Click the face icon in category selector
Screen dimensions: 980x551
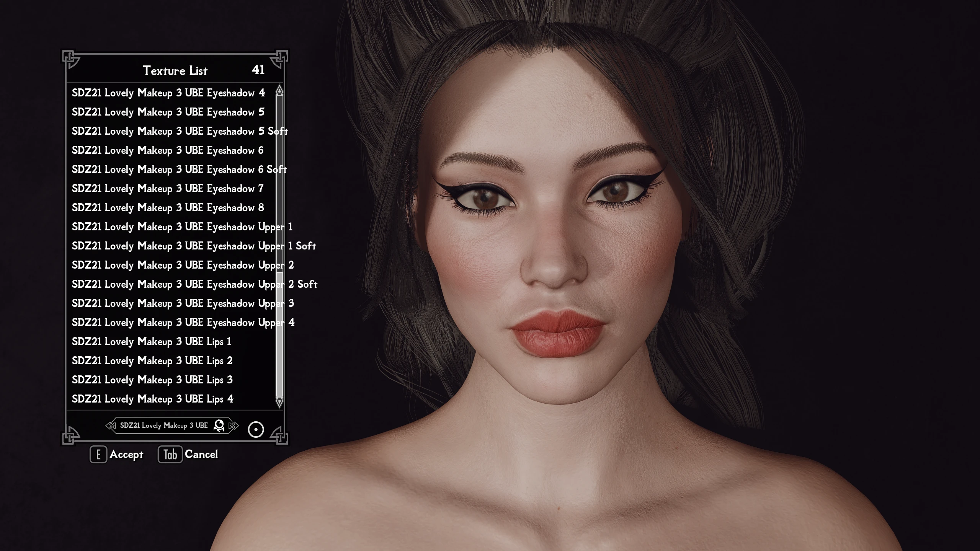[x=219, y=425]
